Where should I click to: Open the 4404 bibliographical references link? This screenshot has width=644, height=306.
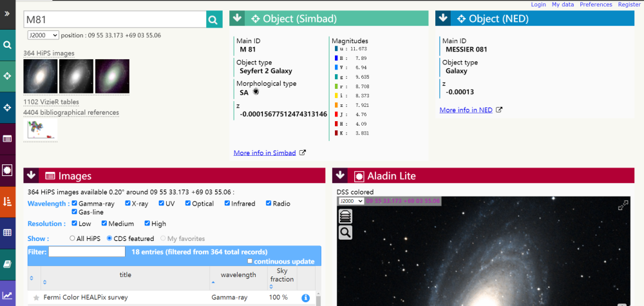coord(71,113)
